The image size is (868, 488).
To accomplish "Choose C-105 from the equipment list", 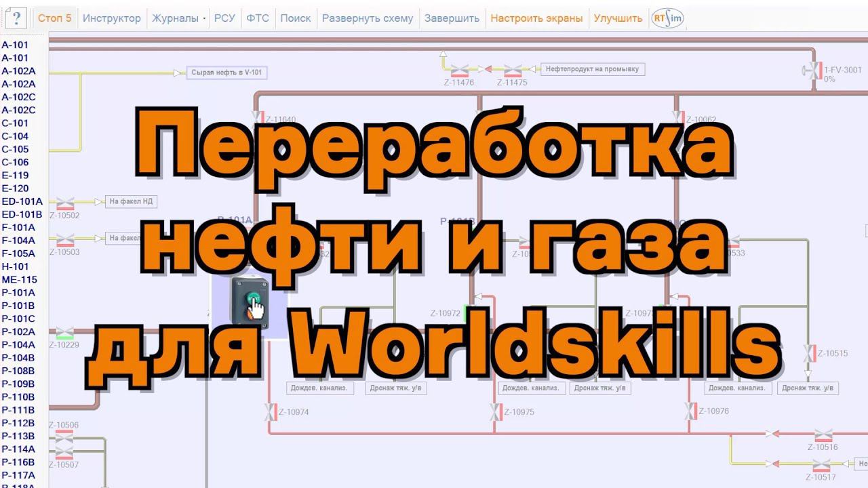I will (15, 149).
